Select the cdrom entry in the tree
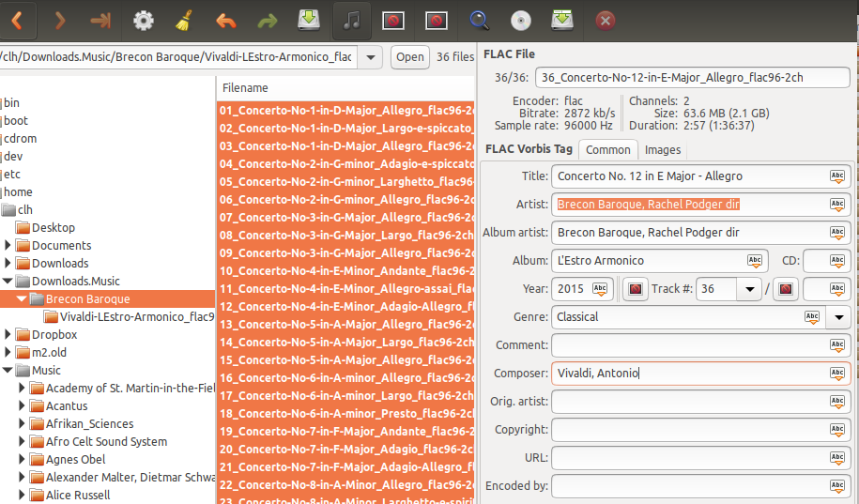 click(x=21, y=138)
